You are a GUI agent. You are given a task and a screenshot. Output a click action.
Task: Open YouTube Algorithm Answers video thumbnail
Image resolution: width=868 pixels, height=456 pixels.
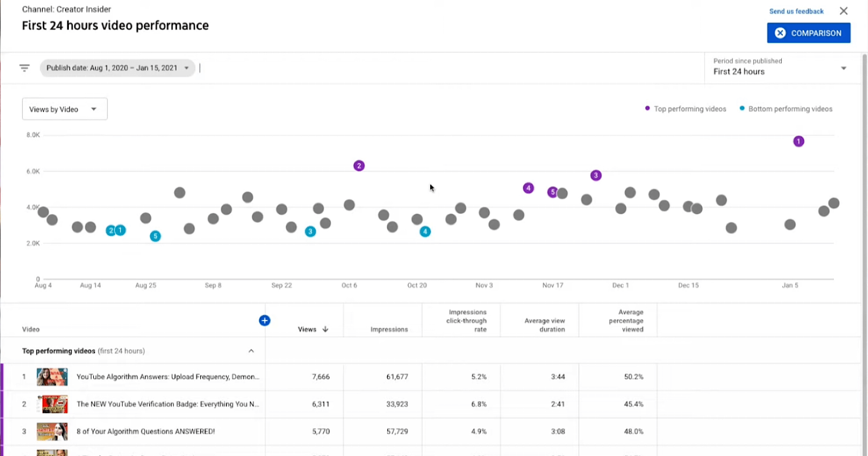(x=52, y=377)
